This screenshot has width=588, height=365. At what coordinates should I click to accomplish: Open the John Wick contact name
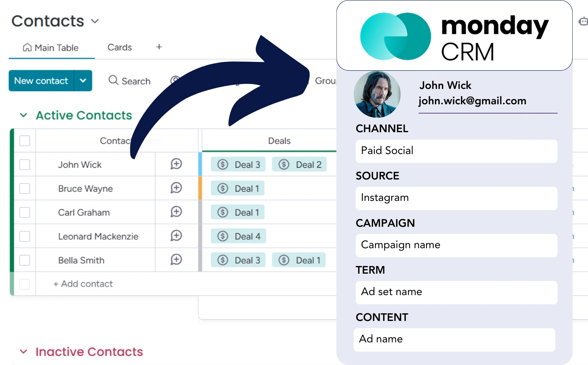point(80,165)
